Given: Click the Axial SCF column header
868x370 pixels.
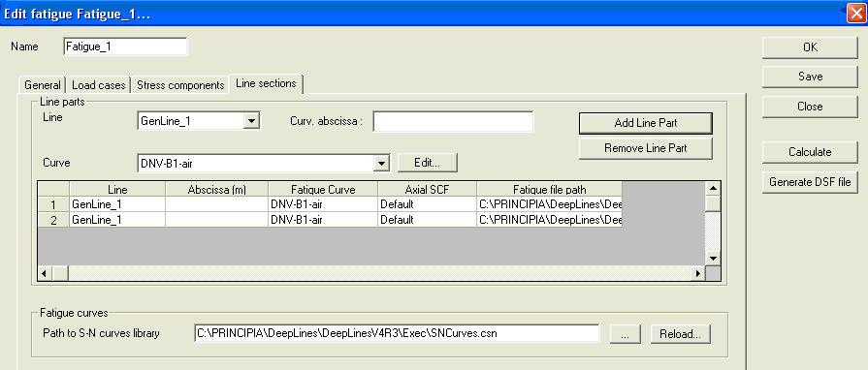Looking at the screenshot, I should point(428,189).
